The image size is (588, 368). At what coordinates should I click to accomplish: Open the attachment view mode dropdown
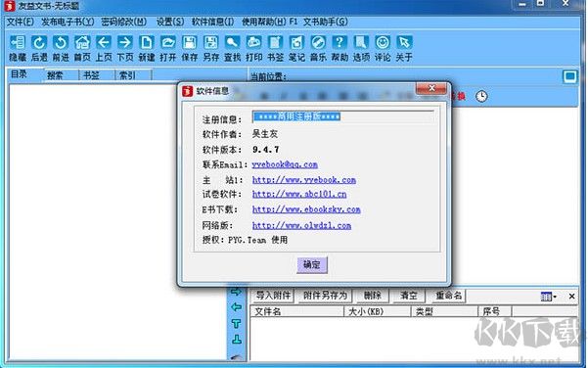point(548,297)
